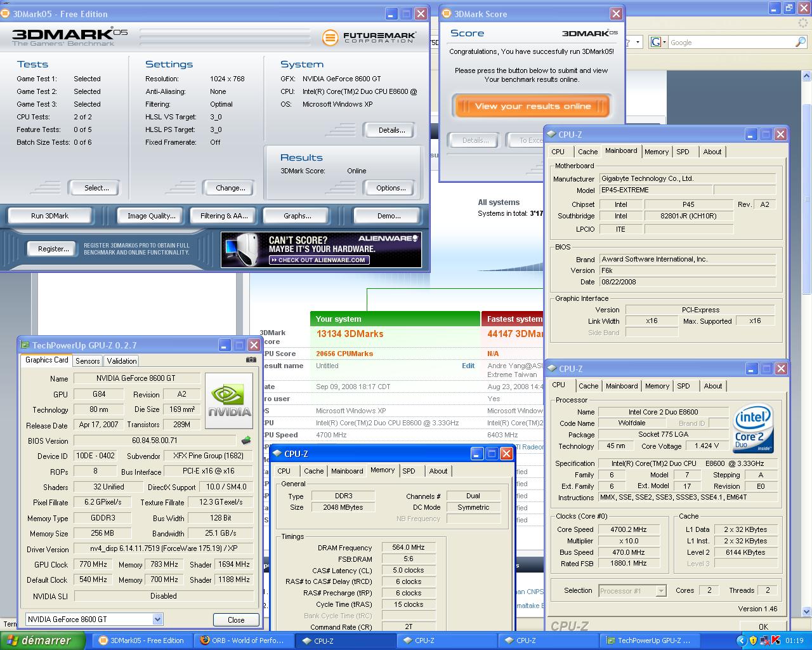Click View your results online button

tap(532, 106)
